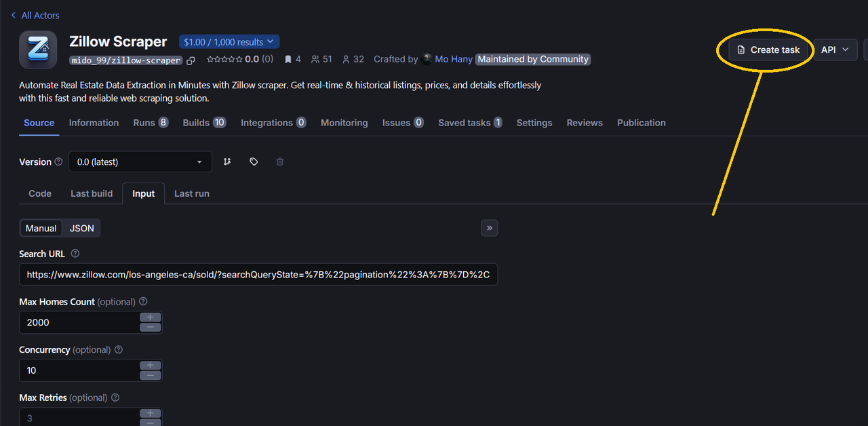The height and width of the screenshot is (426, 868).
Task: Open the Builds tab
Action: coord(204,123)
